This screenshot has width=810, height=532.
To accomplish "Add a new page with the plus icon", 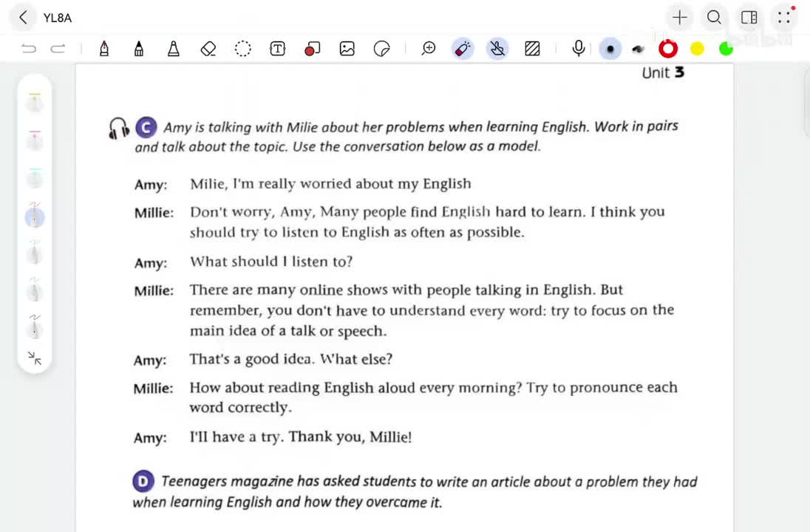I will tap(679, 18).
